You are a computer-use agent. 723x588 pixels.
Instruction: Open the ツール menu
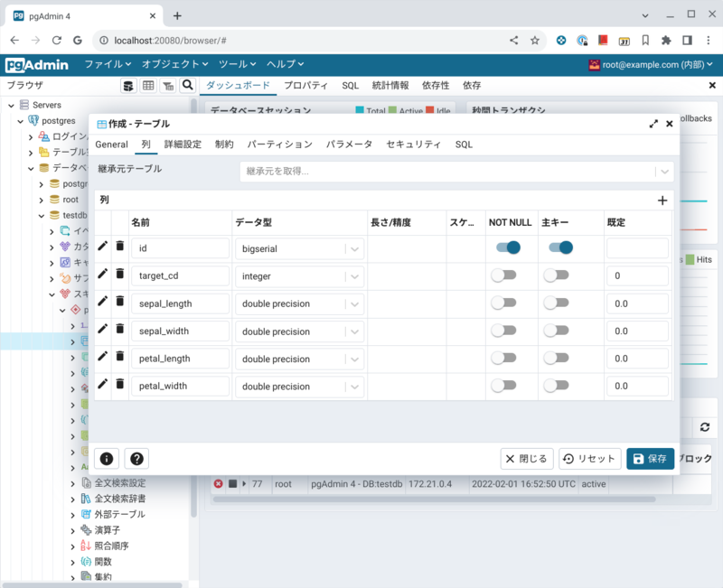pos(238,64)
